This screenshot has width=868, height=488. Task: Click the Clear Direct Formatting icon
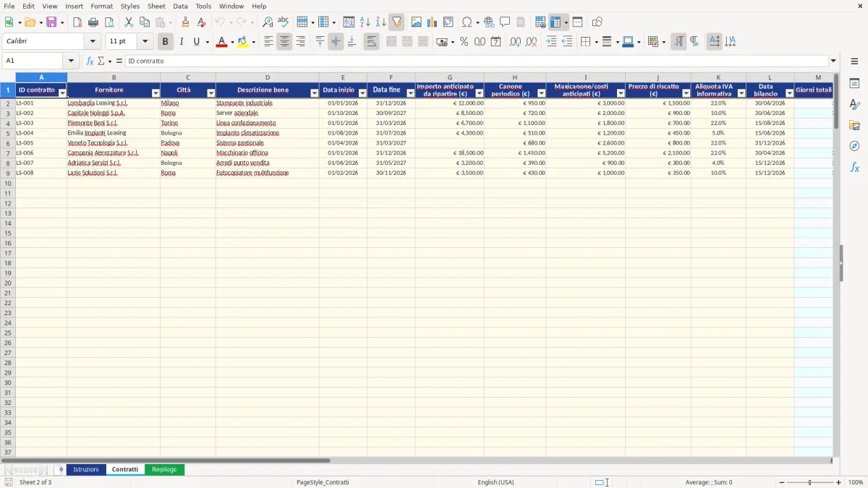tap(202, 22)
